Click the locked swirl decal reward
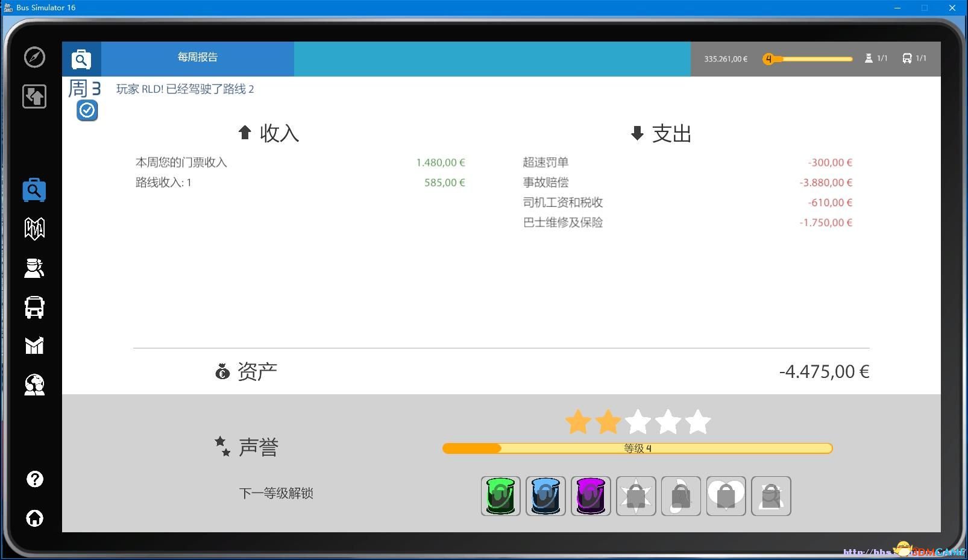This screenshot has width=968, height=560. pos(681,496)
